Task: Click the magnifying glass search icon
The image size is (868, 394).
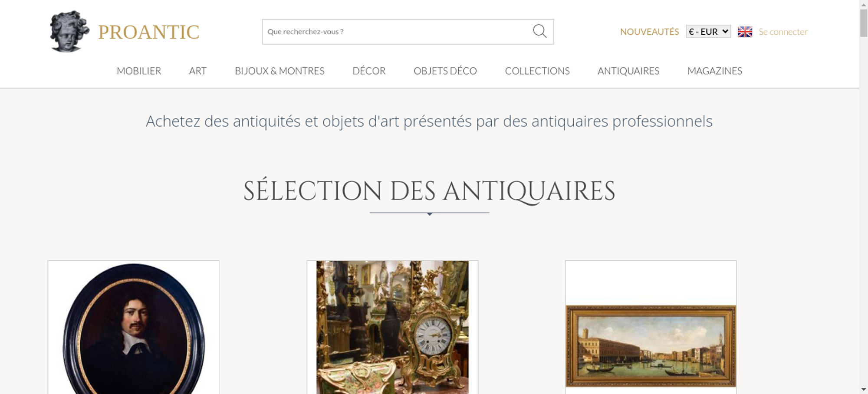Action: tap(539, 31)
